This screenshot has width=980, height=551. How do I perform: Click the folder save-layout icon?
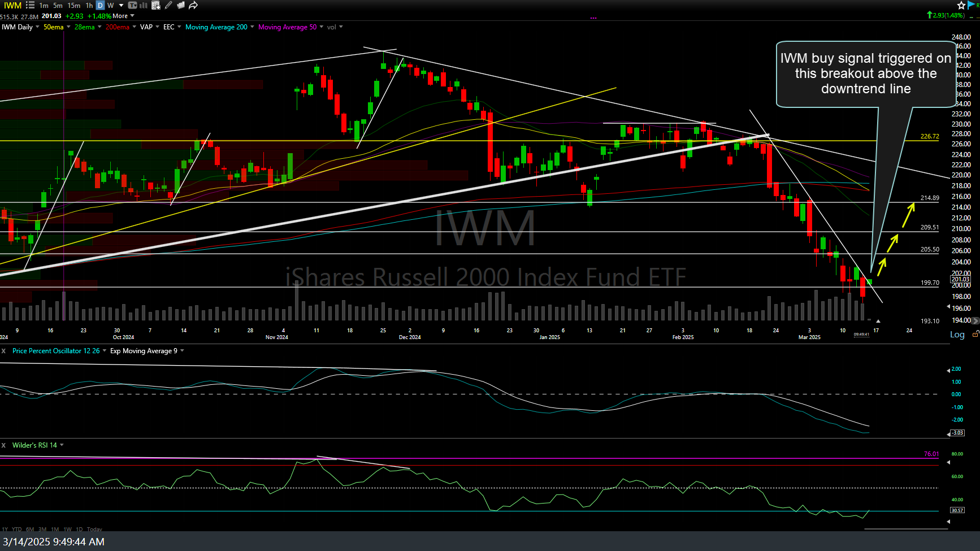tap(181, 5)
